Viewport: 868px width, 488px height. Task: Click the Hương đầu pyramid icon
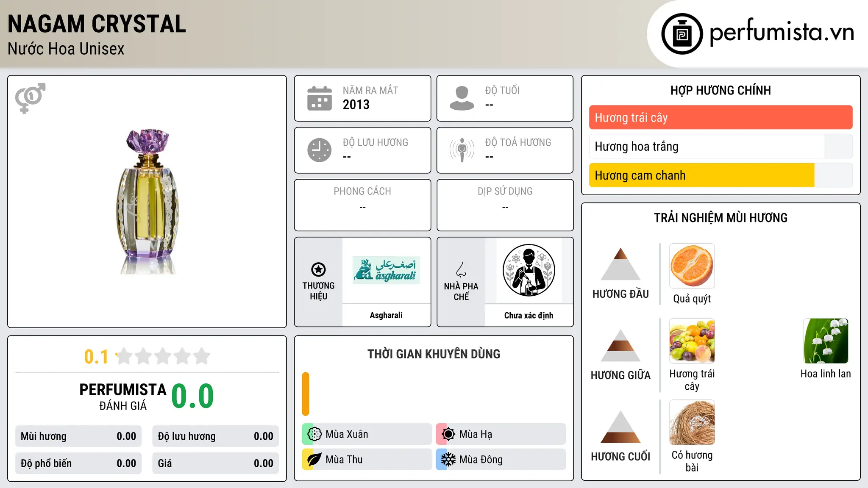[620, 264]
